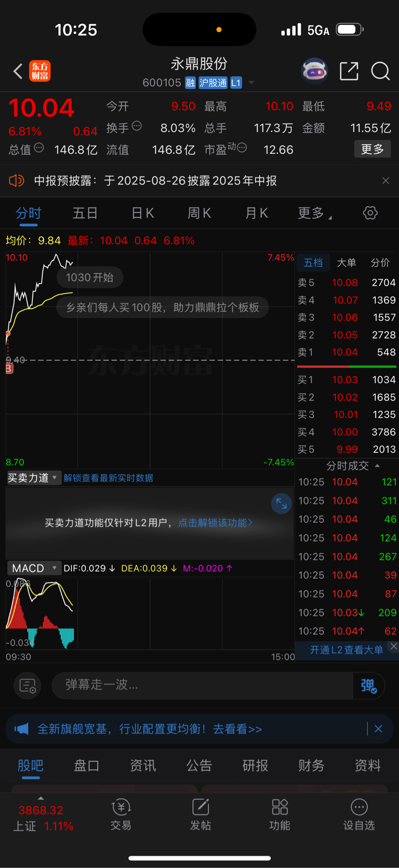Toggle the 弹 danmaku switch
Image resolution: width=399 pixels, height=868 pixels.
(369, 685)
